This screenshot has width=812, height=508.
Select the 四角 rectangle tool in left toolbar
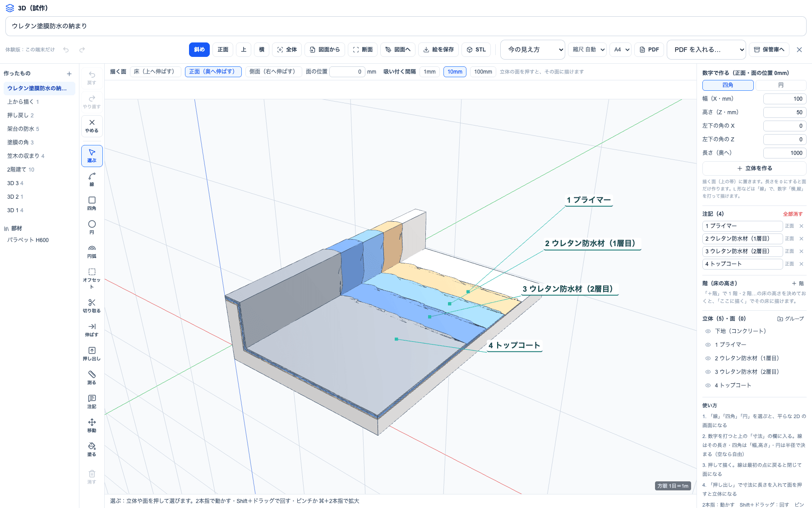tap(92, 203)
